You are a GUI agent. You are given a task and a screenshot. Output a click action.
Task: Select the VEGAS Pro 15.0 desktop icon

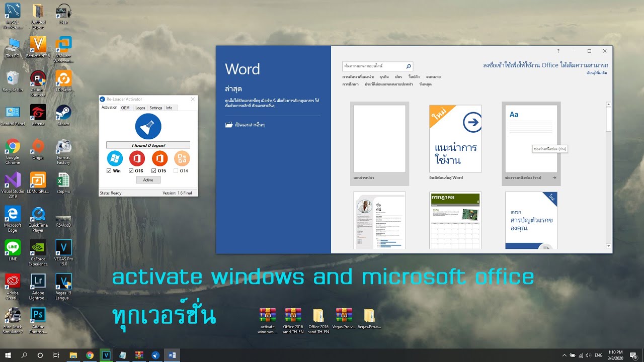click(63, 253)
